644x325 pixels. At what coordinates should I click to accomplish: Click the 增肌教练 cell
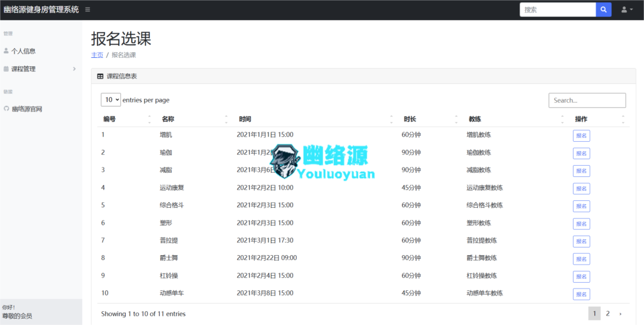click(x=479, y=135)
